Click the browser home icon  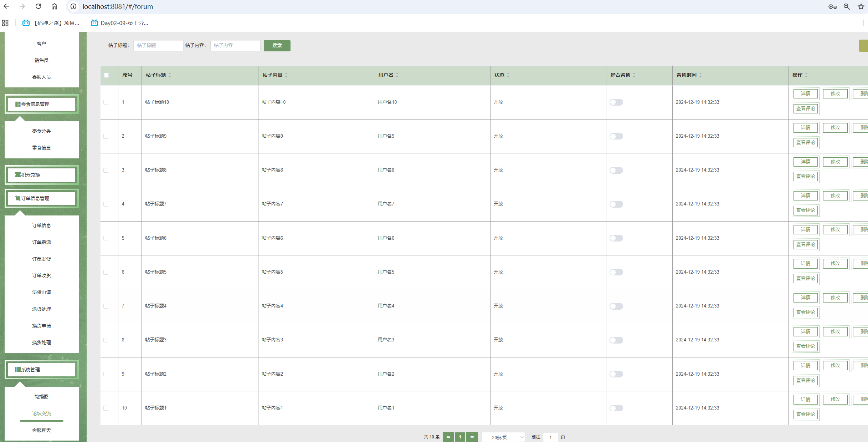[54, 6]
